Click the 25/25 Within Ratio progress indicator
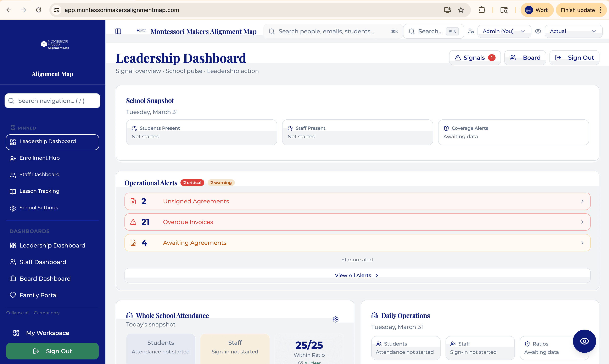 click(x=309, y=345)
